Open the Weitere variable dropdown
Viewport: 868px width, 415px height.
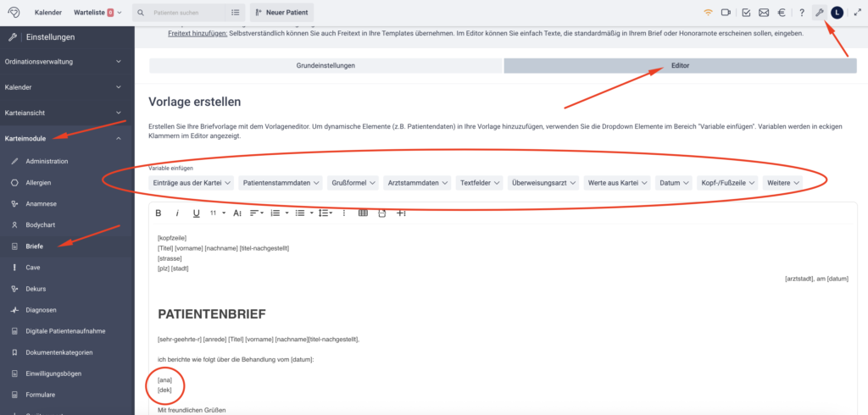pyautogui.click(x=782, y=183)
